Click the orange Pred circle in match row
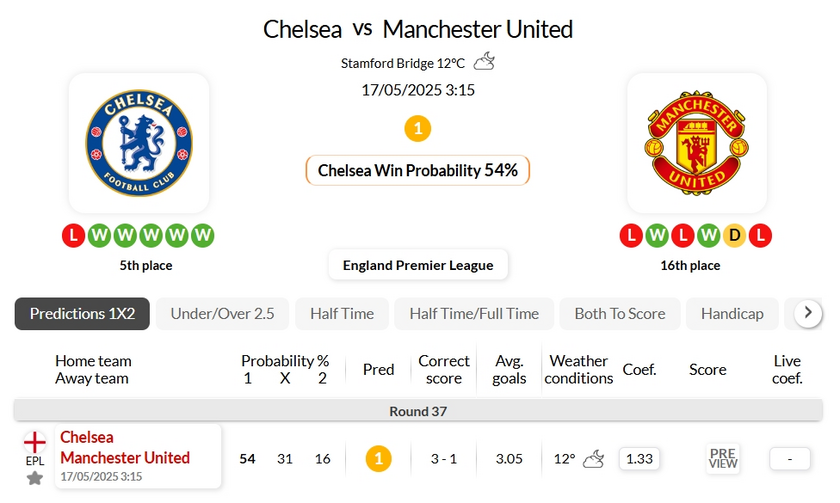The height and width of the screenshot is (503, 840). point(378,459)
